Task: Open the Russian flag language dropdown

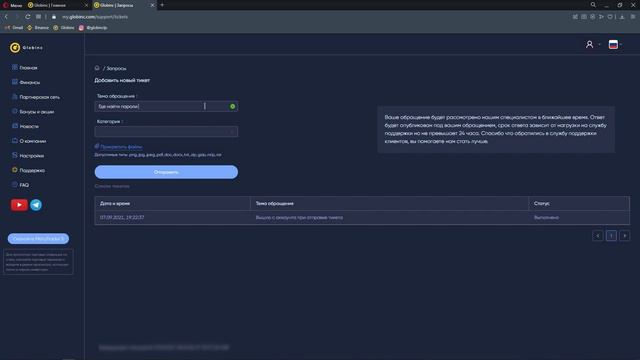Action: [615, 44]
